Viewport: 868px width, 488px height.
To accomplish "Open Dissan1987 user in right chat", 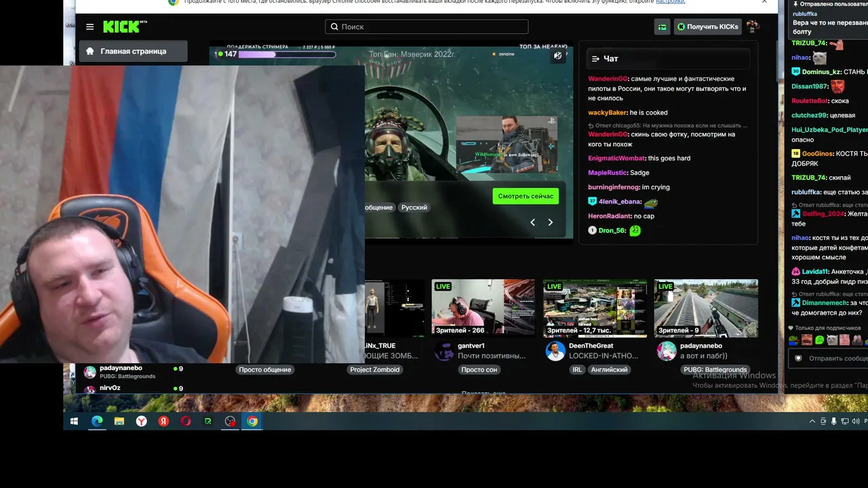I will point(810,87).
